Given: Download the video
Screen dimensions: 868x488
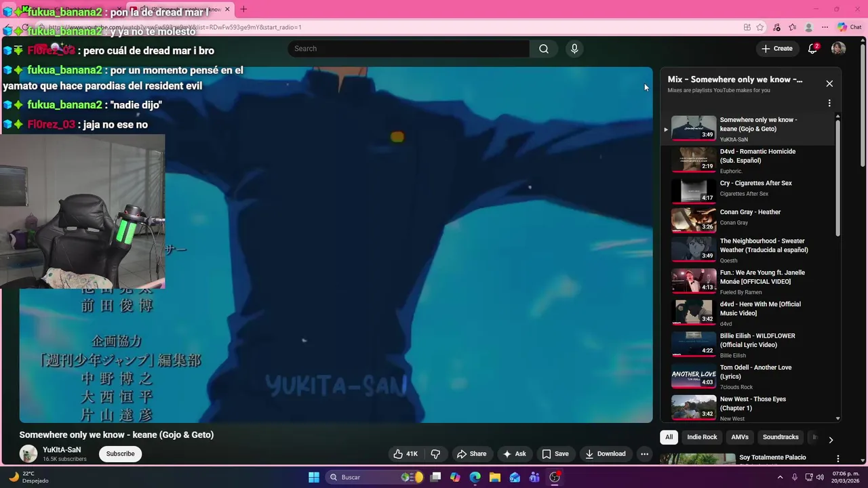Looking at the screenshot, I should point(605,453).
